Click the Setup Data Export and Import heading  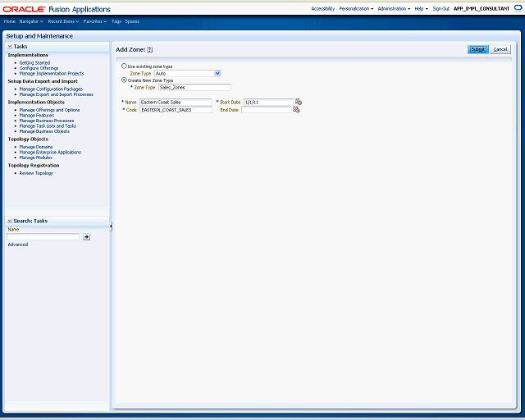43,81
